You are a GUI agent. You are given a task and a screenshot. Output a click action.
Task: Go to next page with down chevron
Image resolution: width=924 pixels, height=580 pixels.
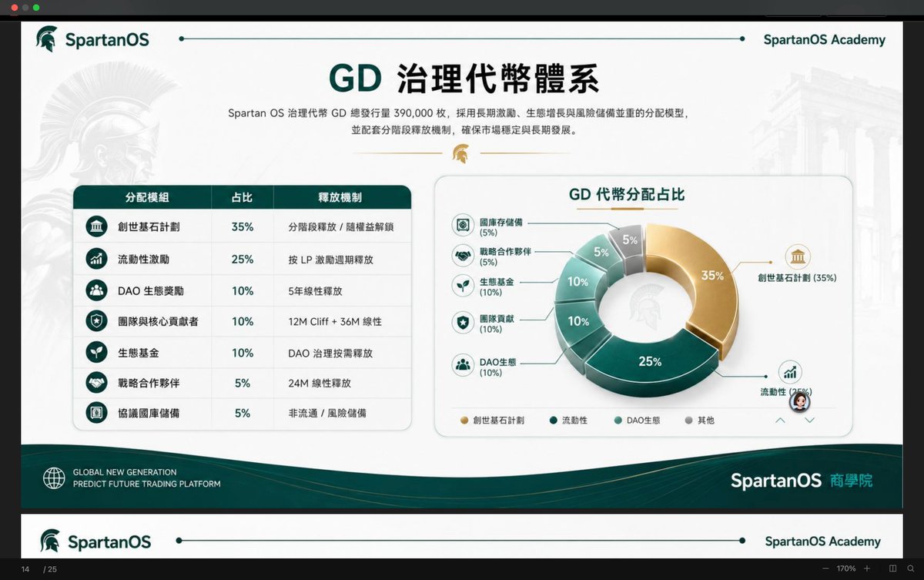tap(809, 421)
